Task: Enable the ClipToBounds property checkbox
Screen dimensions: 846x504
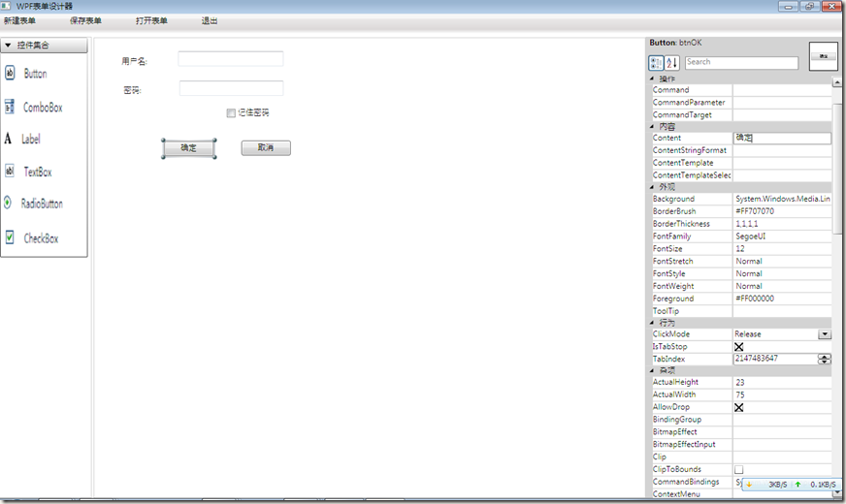Action: click(738, 469)
